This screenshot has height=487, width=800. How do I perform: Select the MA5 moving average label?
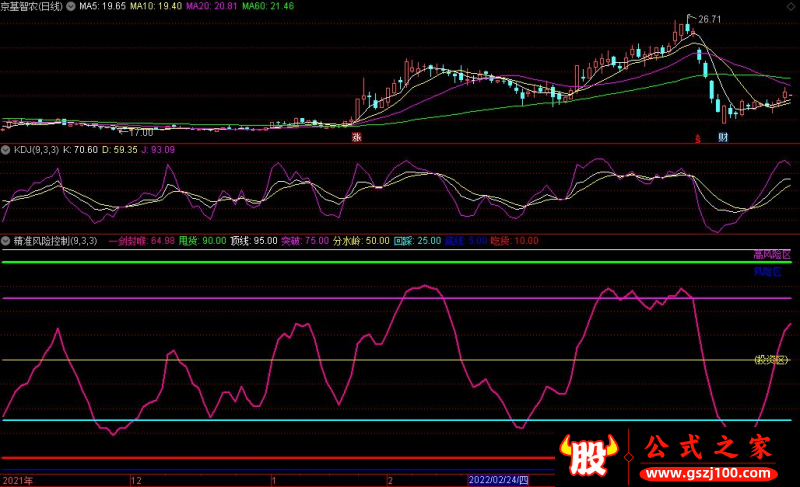tap(102, 6)
